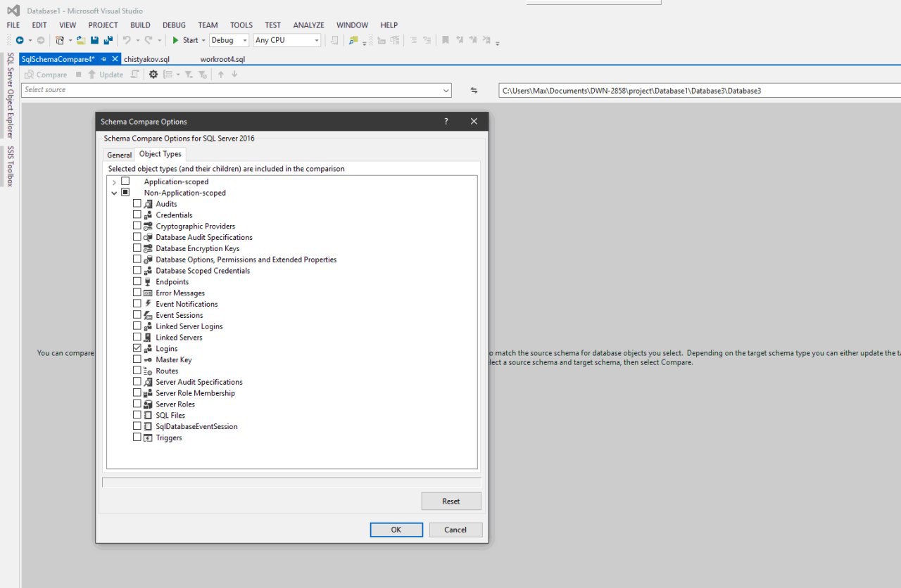This screenshot has height=588, width=901.
Task: Click the Save All icon
Action: click(108, 40)
